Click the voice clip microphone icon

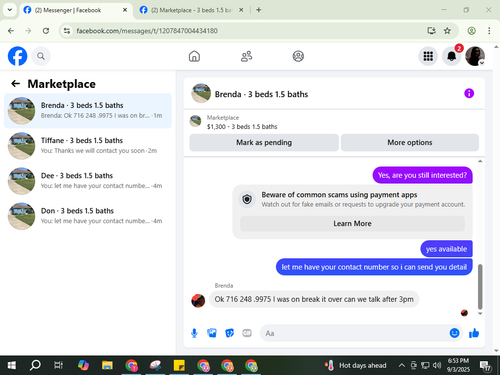pos(194,333)
